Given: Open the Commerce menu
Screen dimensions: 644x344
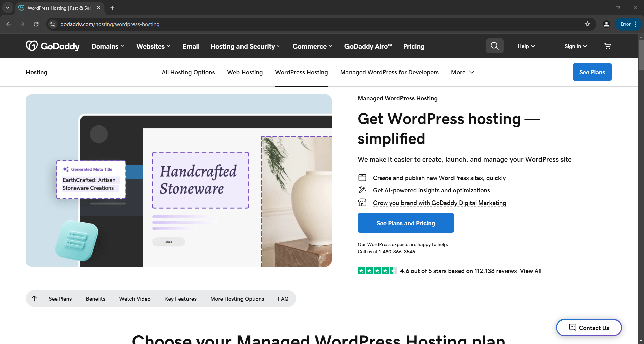Looking at the screenshot, I should [312, 46].
